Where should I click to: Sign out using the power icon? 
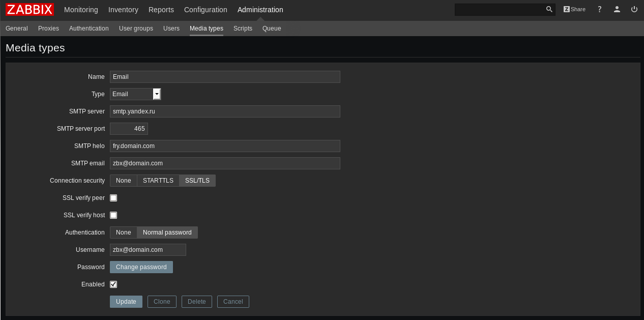[634, 9]
